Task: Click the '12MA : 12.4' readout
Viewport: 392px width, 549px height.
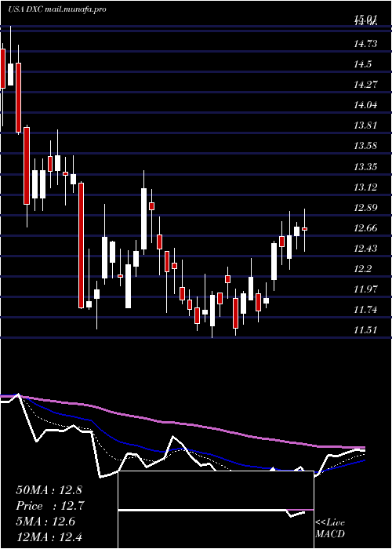Action: click(49, 536)
